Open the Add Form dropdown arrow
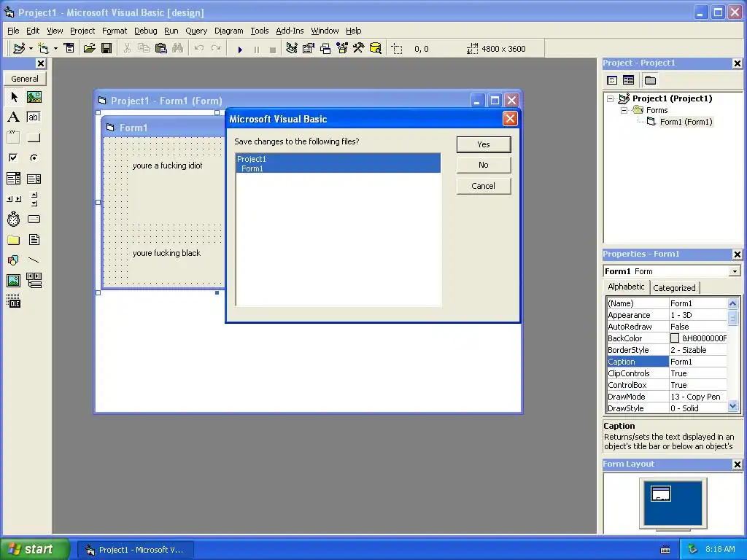747x560 pixels. (x=55, y=49)
